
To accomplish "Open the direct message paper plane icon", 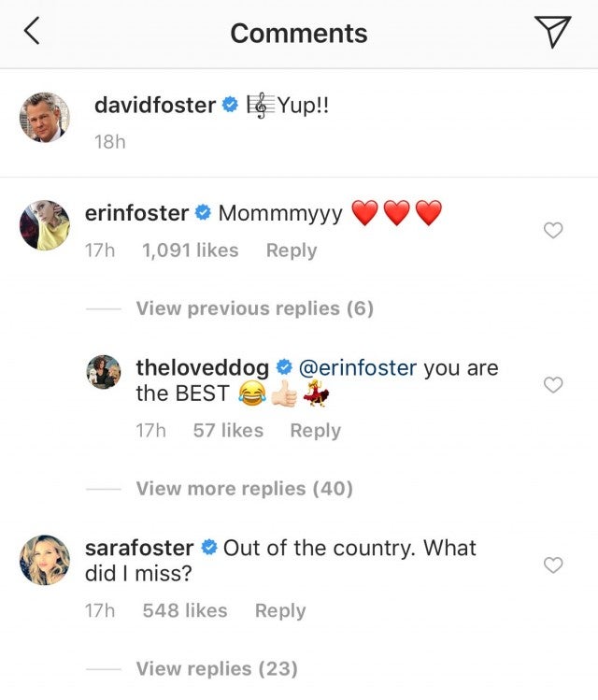I will point(552,32).
